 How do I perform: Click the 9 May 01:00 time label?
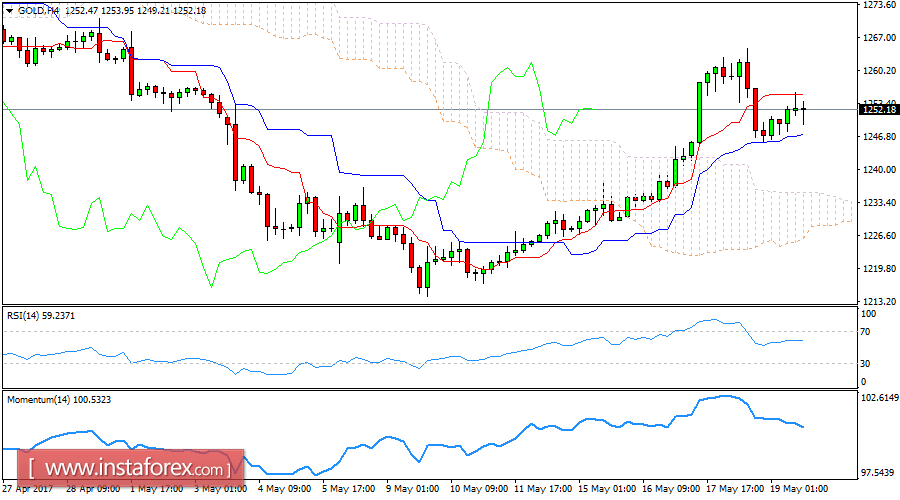tap(412, 489)
